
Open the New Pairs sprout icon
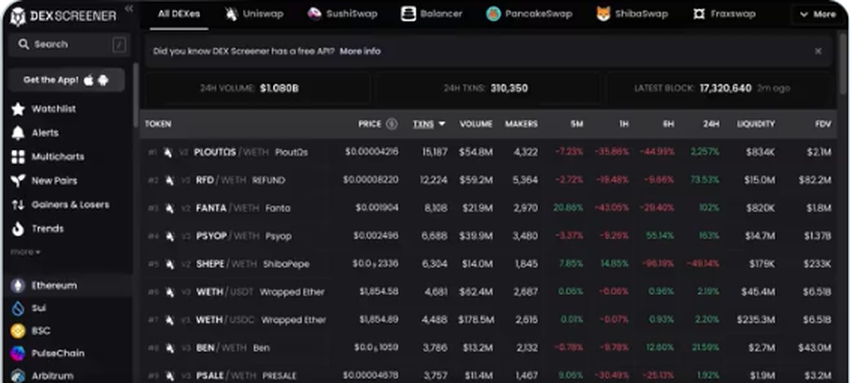click(18, 181)
